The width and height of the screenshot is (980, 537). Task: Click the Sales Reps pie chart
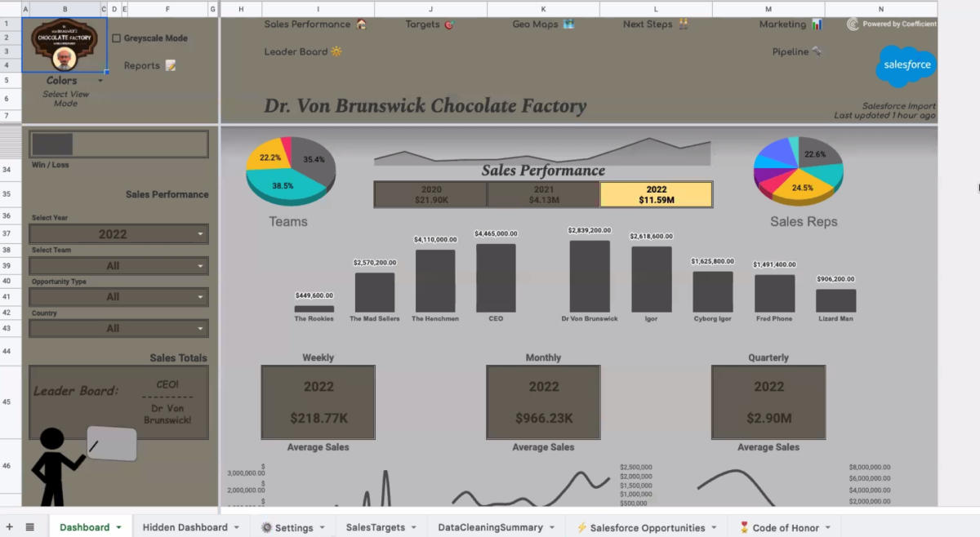(x=798, y=171)
